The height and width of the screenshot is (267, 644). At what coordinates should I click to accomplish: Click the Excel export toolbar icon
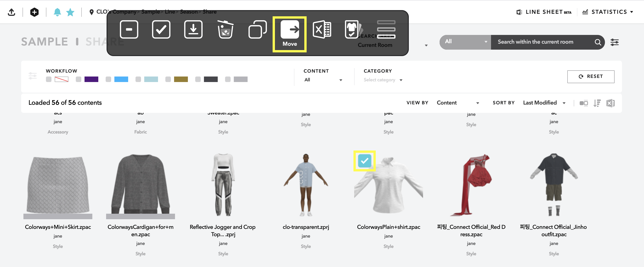pyautogui.click(x=322, y=29)
